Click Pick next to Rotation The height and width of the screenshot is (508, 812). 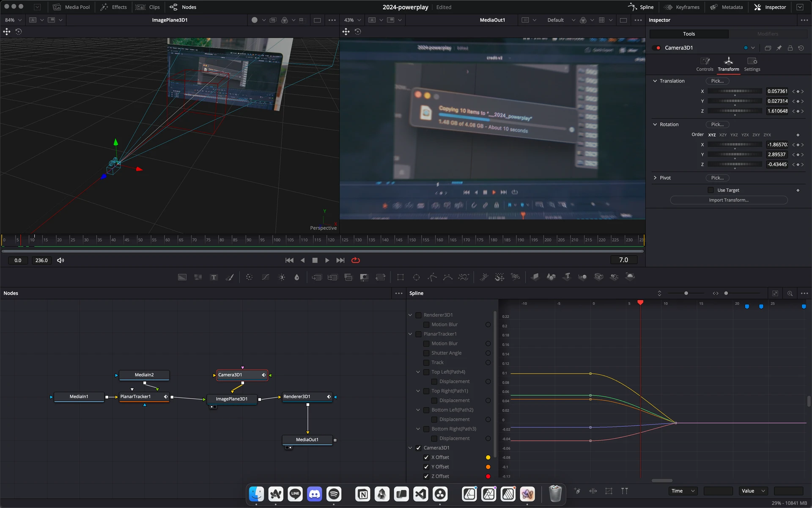(717, 124)
